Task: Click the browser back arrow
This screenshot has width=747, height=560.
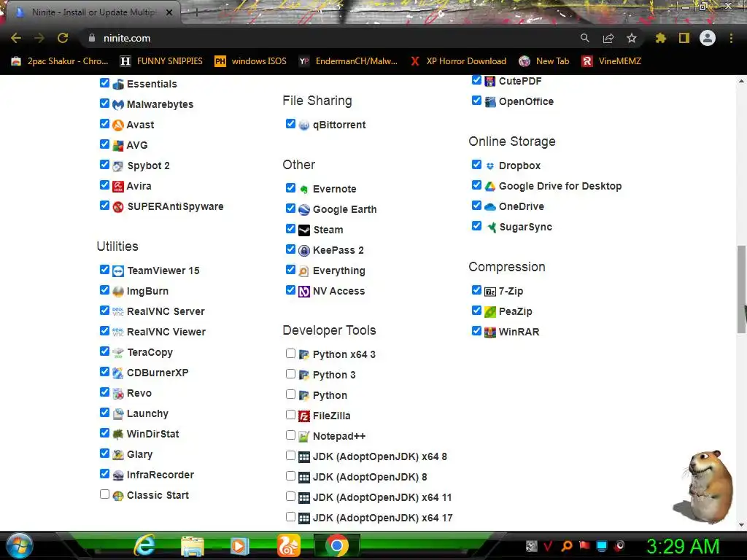Action: point(16,38)
